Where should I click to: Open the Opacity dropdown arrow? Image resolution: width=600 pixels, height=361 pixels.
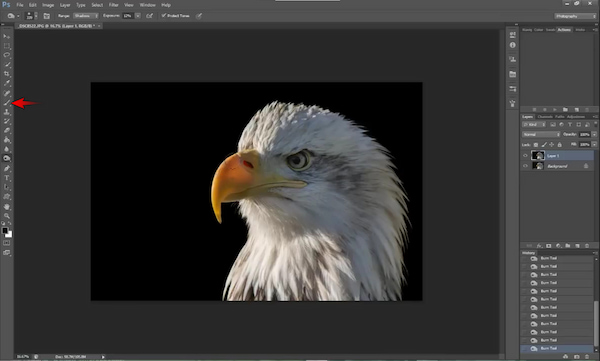(594, 134)
